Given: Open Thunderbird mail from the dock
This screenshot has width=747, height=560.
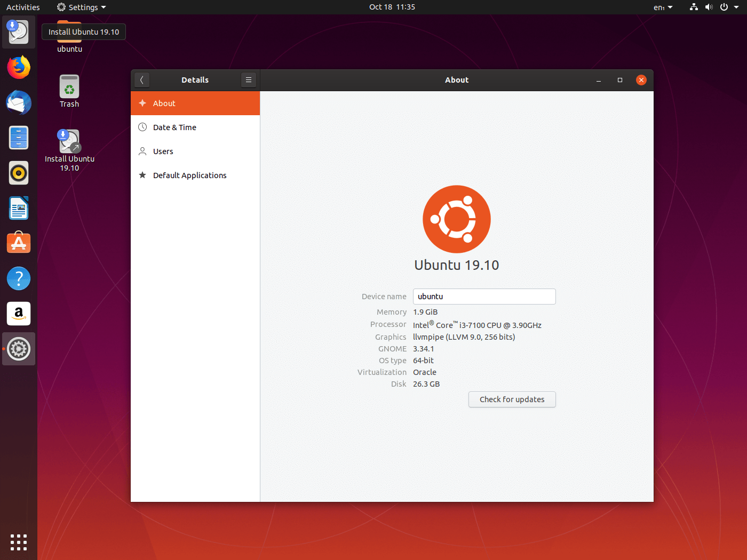Looking at the screenshot, I should (x=19, y=102).
